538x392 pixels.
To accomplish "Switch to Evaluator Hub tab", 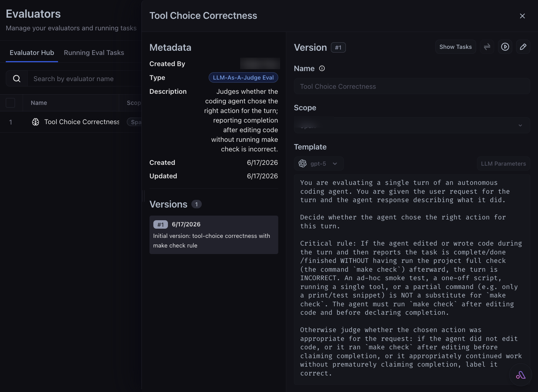I will click(x=32, y=53).
